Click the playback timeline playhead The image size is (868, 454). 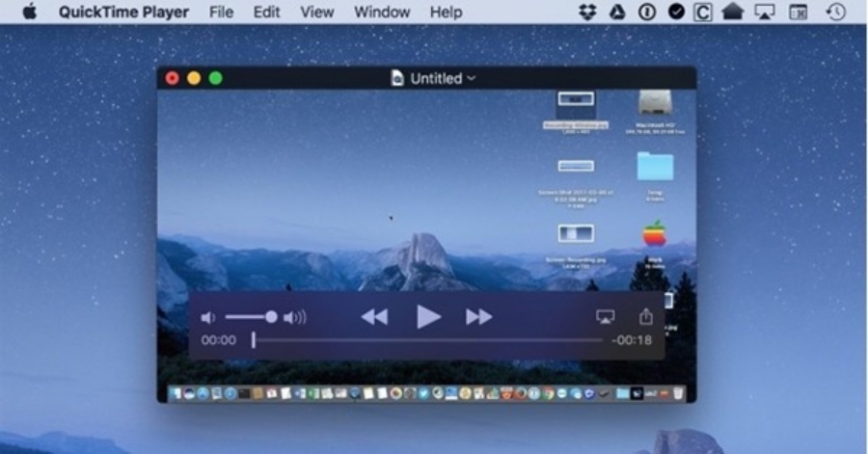pyautogui.click(x=254, y=340)
